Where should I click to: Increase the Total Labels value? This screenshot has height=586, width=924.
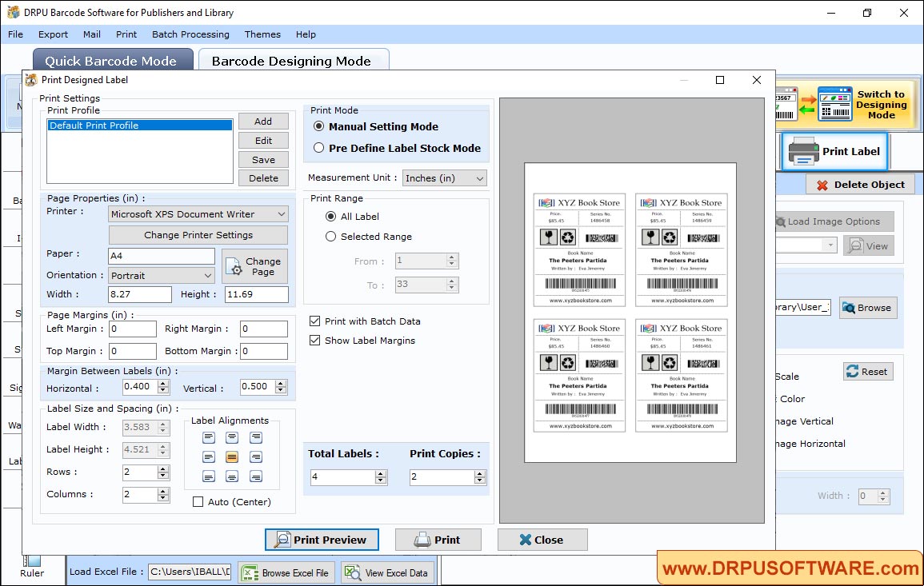click(x=381, y=473)
